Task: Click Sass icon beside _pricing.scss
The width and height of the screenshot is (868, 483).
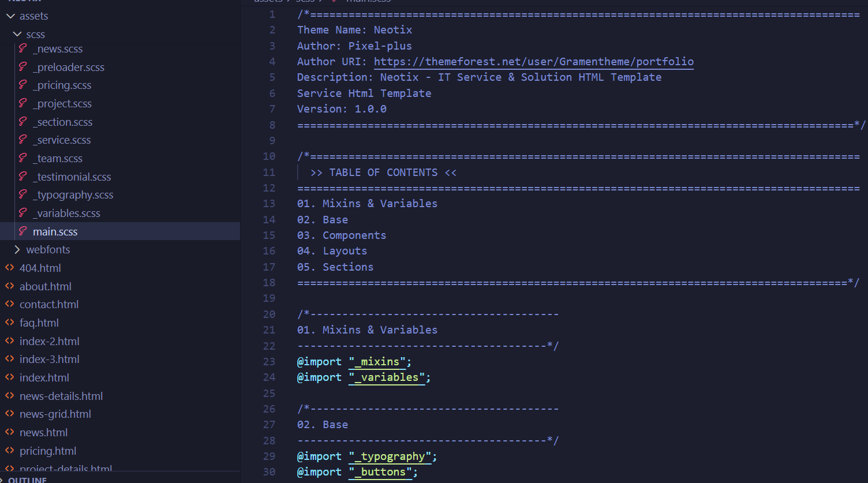Action: pos(23,85)
